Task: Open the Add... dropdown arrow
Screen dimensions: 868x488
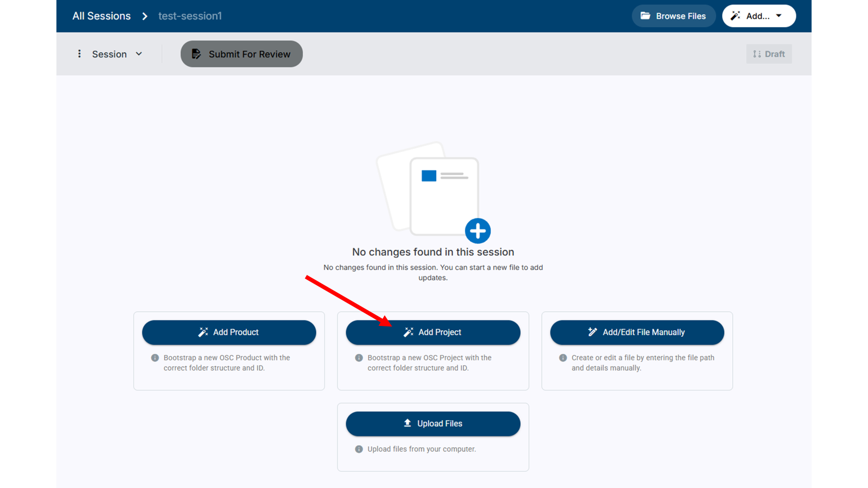Action: (779, 16)
